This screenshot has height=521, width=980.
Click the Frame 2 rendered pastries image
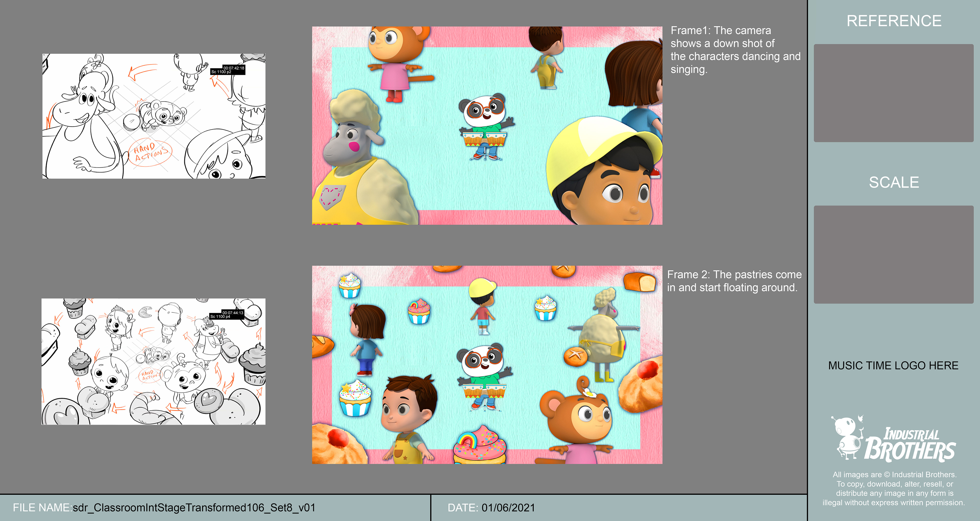pos(487,364)
